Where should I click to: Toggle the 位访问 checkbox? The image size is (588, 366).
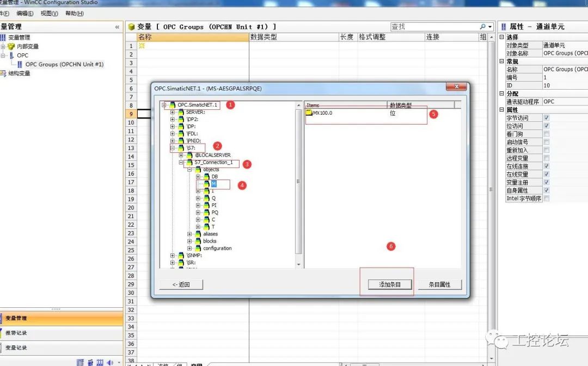(x=547, y=126)
